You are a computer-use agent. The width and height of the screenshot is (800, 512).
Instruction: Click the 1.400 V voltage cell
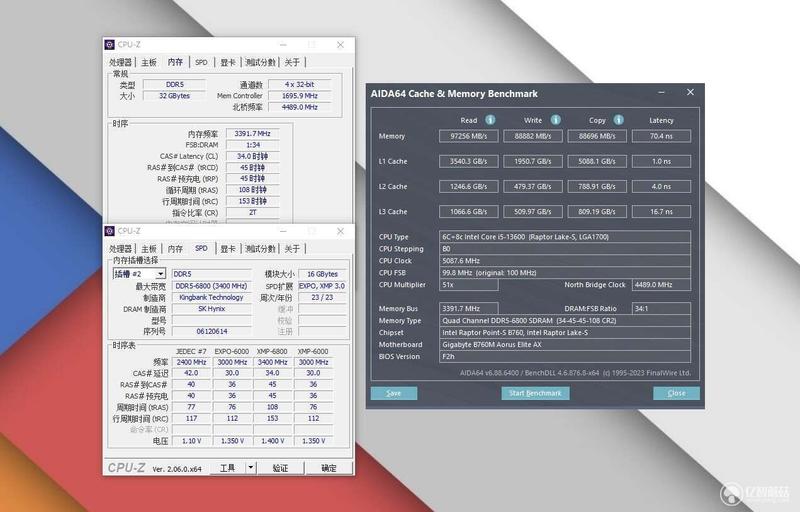click(272, 441)
